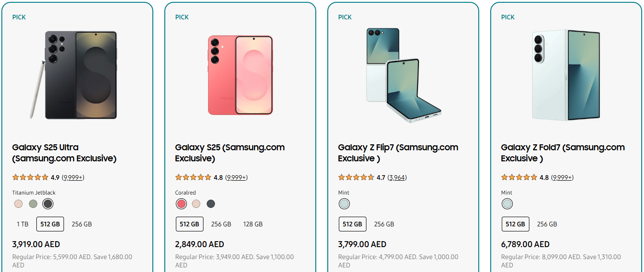The height and width of the screenshot is (272, 644).
Task: Select the Mint swatch on Galaxy Z Fold7
Action: 507,204
